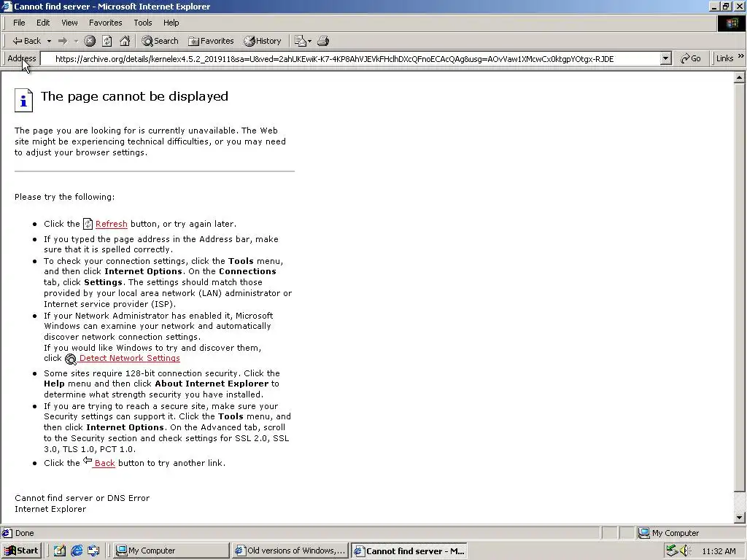Switch to 'Old versions of Windows' taskbar window
The height and width of the screenshot is (560, 747).
(x=290, y=551)
